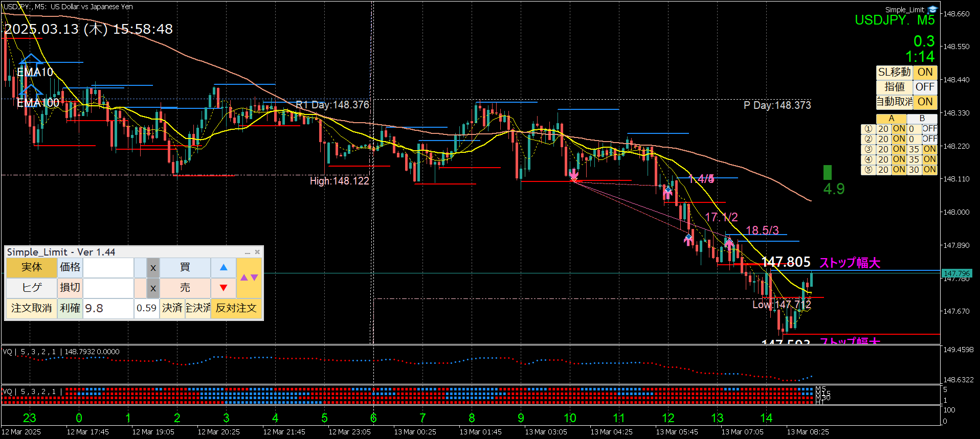Click the blue up-triangle buy arrow
The width and height of the screenshot is (980, 439).
point(224,267)
